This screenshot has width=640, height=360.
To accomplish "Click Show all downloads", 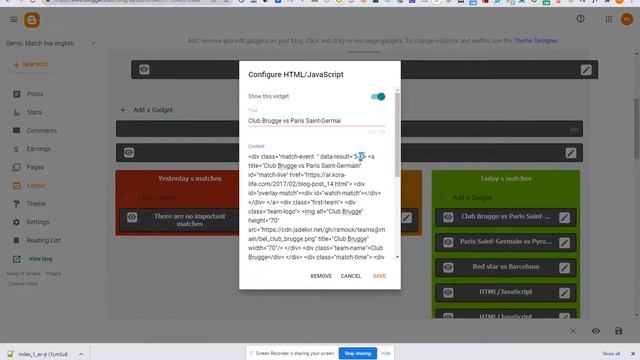I will pos(611,354).
